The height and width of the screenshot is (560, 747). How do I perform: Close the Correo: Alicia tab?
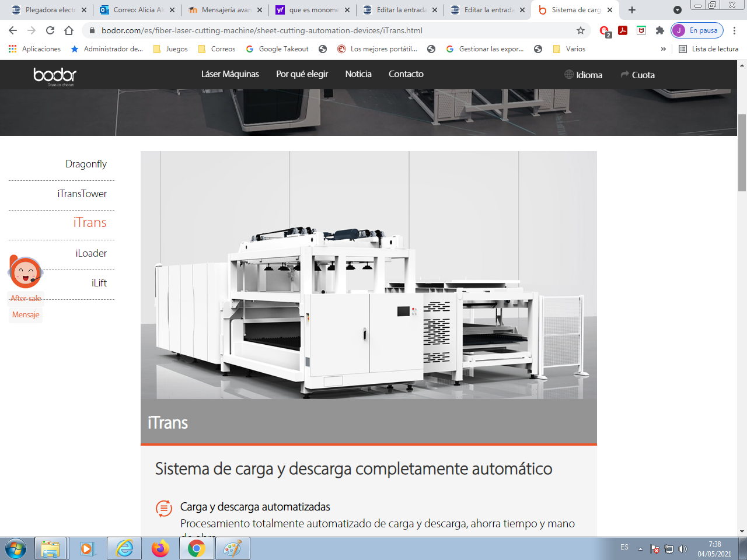172,10
